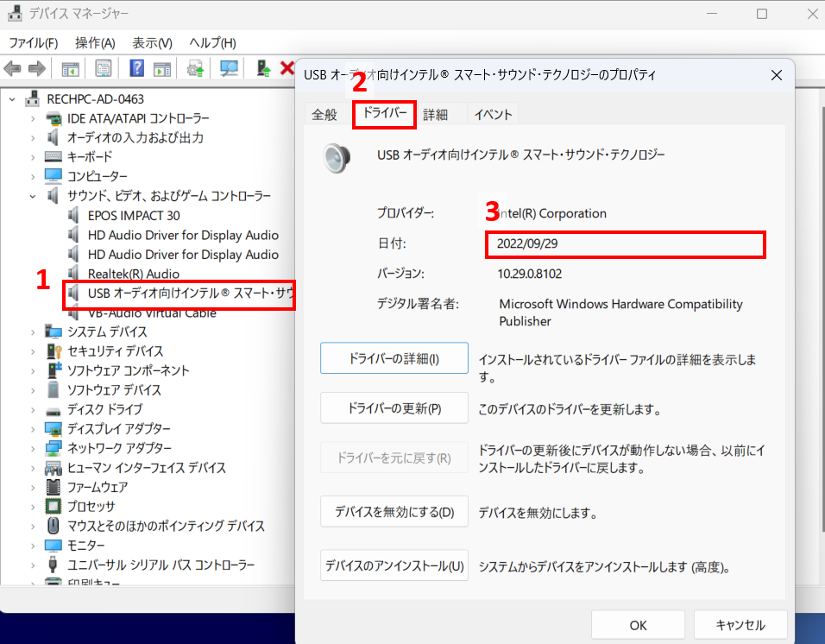The width and height of the screenshot is (825, 644).
Task: Click the Update driver toolbar icon
Action: (196, 68)
